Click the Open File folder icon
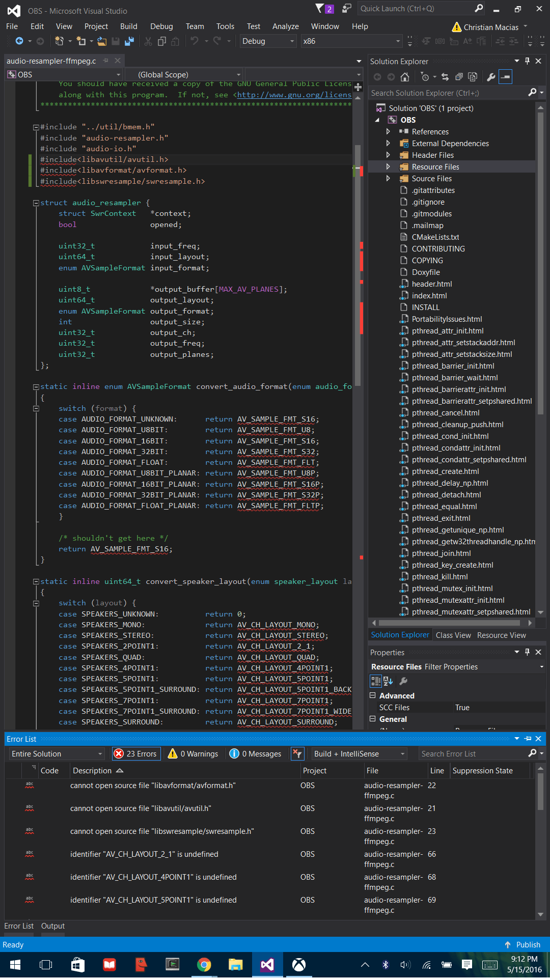 coord(102,41)
